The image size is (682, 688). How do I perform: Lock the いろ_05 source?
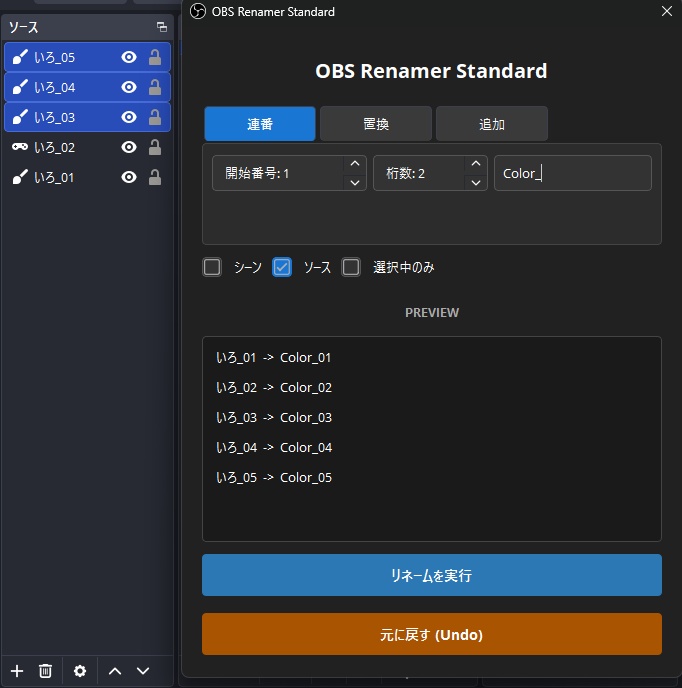(x=155, y=57)
